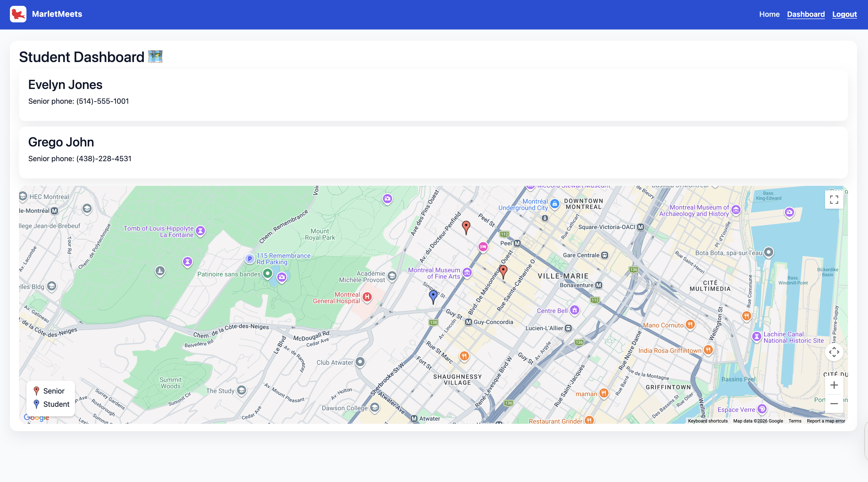
Task: Zoom out on the map
Action: click(834, 403)
